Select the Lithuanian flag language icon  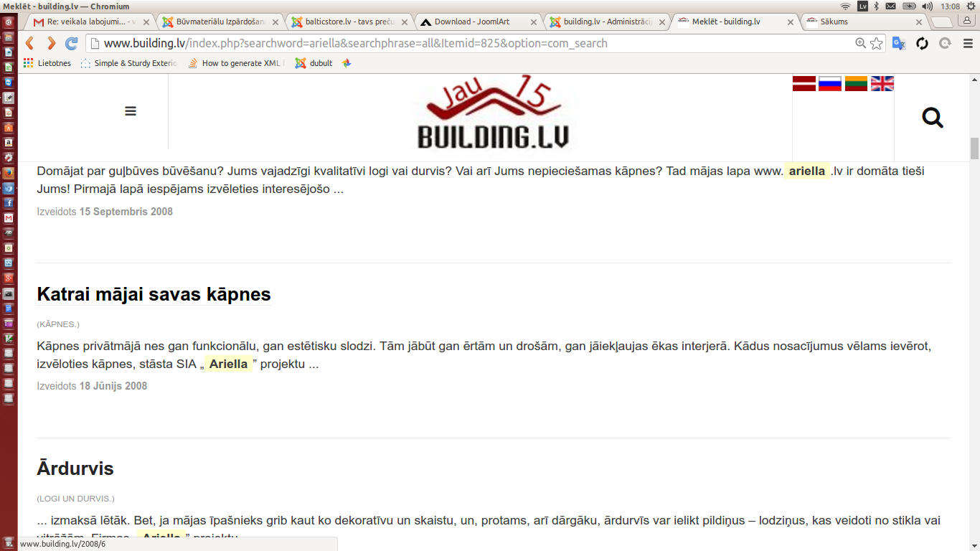(x=856, y=84)
